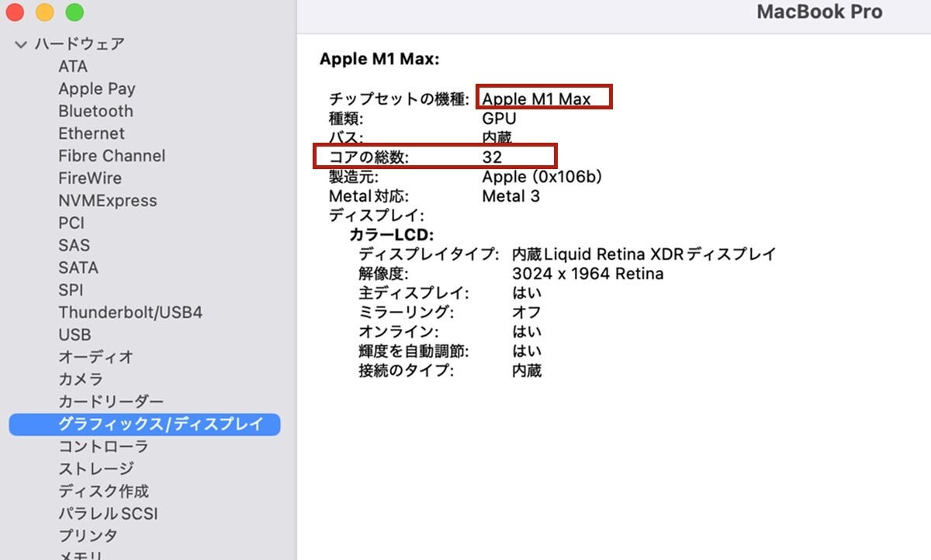Click Metal対応 label
The height and width of the screenshot is (560, 931).
[x=369, y=196]
